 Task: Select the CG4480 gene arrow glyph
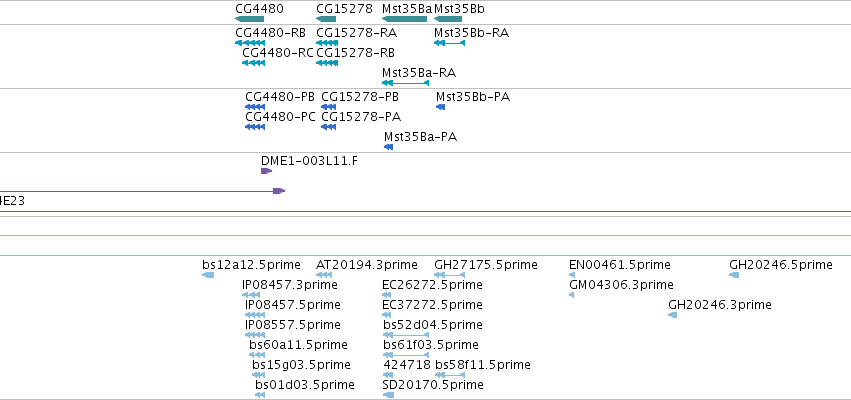tap(250, 19)
